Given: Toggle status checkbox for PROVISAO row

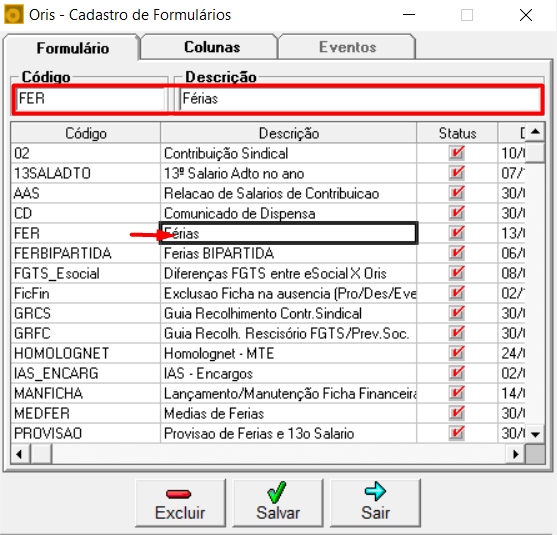Looking at the screenshot, I should click(457, 433).
